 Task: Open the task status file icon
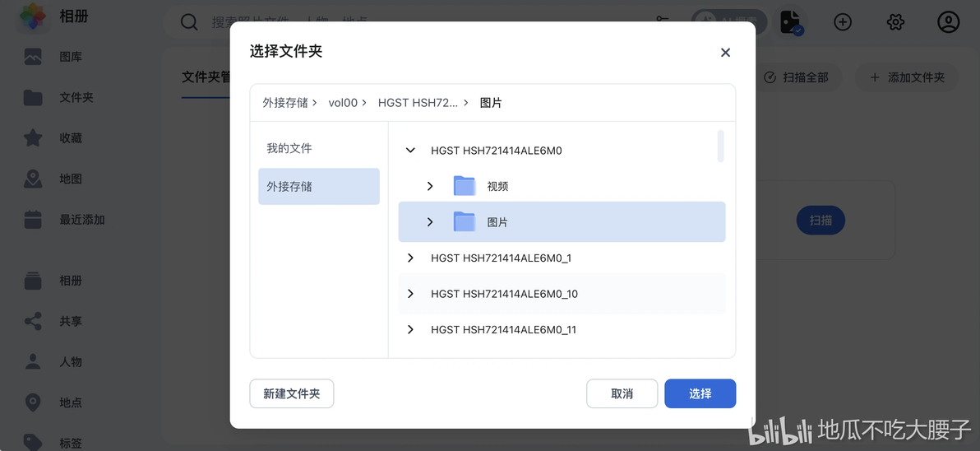[791, 22]
